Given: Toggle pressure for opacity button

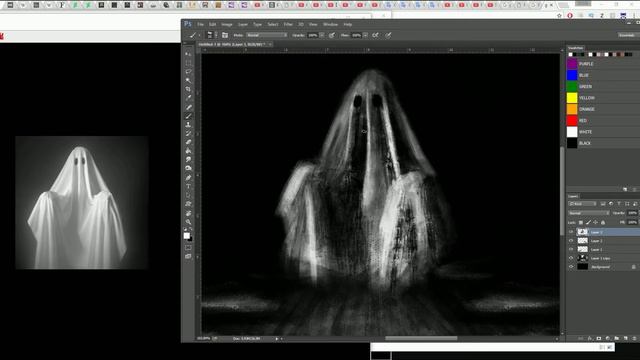Looking at the screenshot, I should (332, 35).
